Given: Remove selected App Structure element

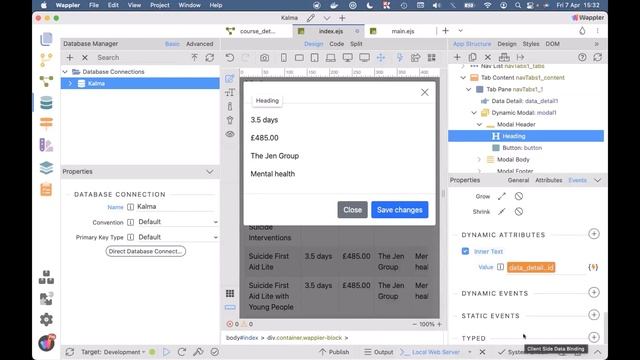Looking at the screenshot, I should (487, 57).
